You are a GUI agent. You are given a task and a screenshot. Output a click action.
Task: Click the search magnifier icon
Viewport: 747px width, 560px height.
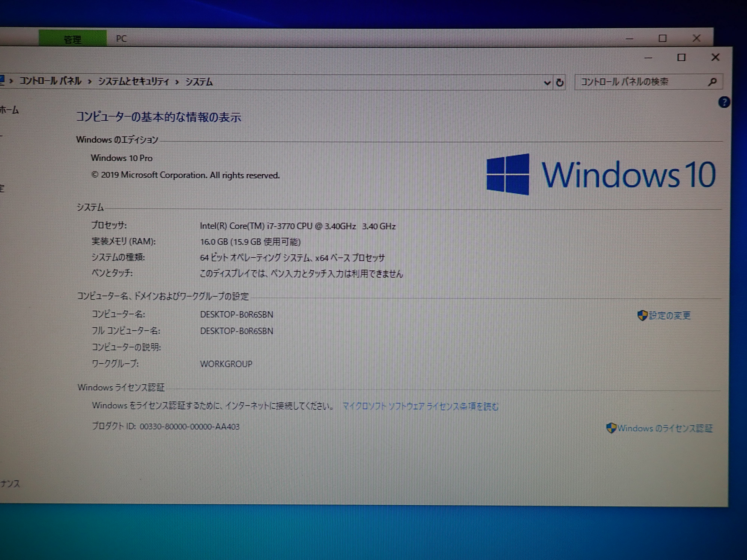[712, 82]
